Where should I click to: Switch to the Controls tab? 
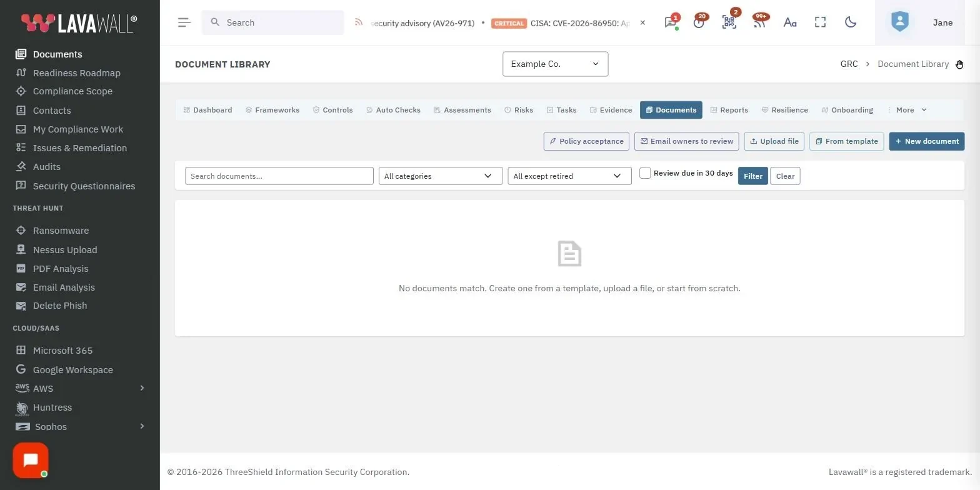[x=333, y=110]
